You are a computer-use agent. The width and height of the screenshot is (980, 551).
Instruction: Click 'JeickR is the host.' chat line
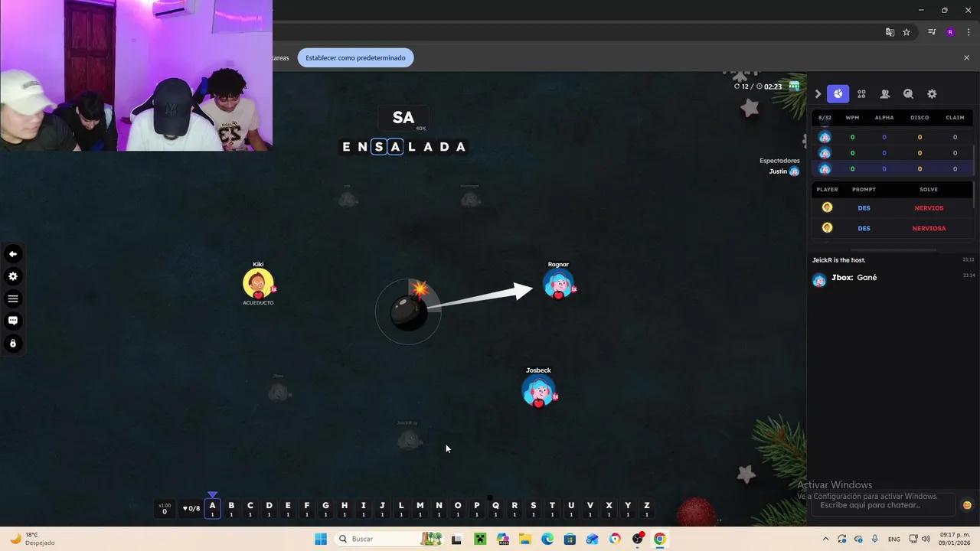point(838,260)
